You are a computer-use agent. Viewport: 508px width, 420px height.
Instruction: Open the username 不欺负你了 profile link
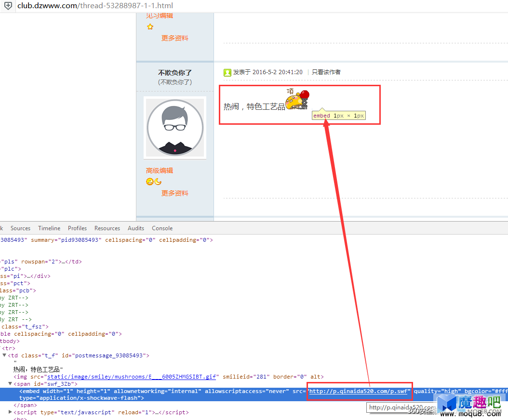[x=175, y=73]
